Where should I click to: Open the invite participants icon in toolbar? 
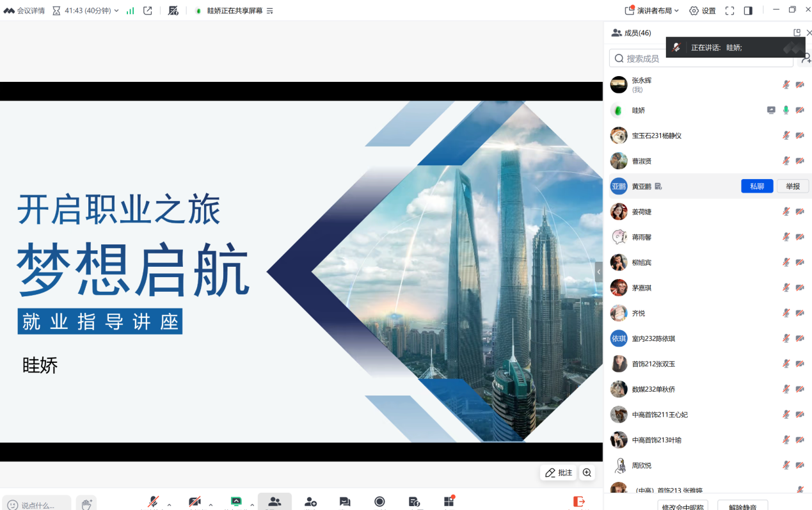[x=310, y=502]
